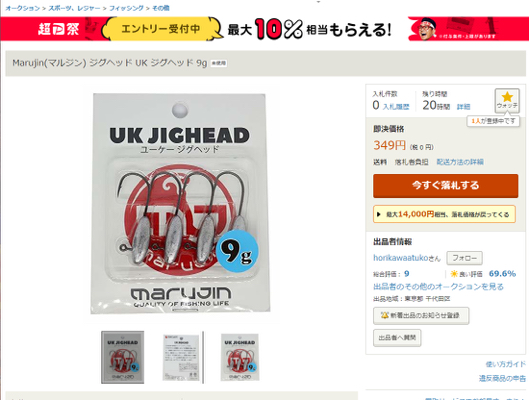
Task: Click the star watch-list icon
Action: coord(507,97)
